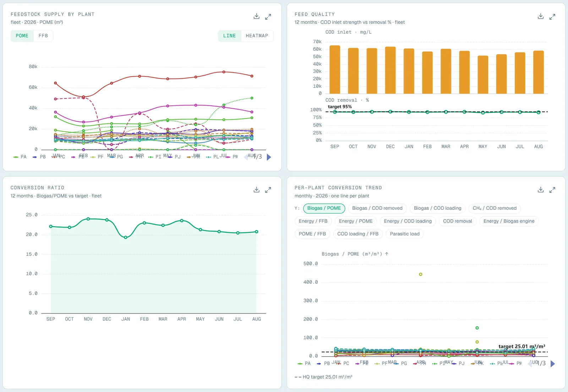568x392 pixels.
Task: Choose the POME / FFB metric chip
Action: click(312, 234)
